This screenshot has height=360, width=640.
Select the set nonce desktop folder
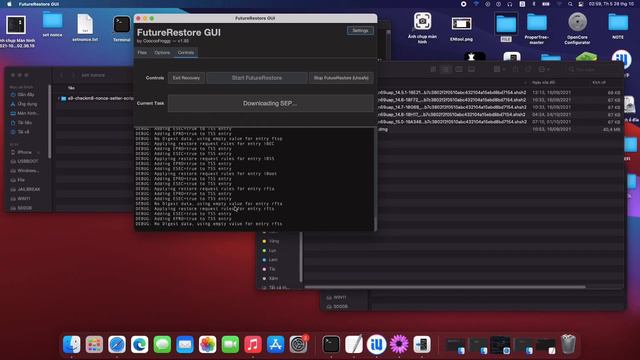coord(53,24)
